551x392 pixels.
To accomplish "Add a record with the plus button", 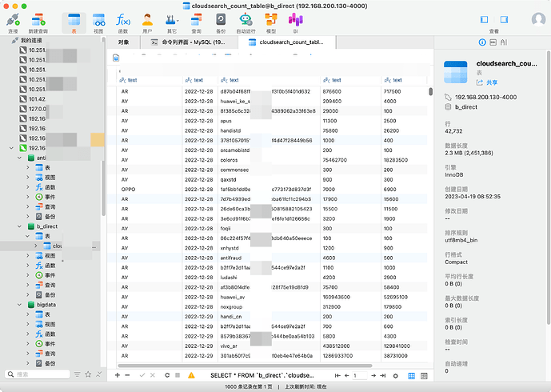I will coord(118,375).
